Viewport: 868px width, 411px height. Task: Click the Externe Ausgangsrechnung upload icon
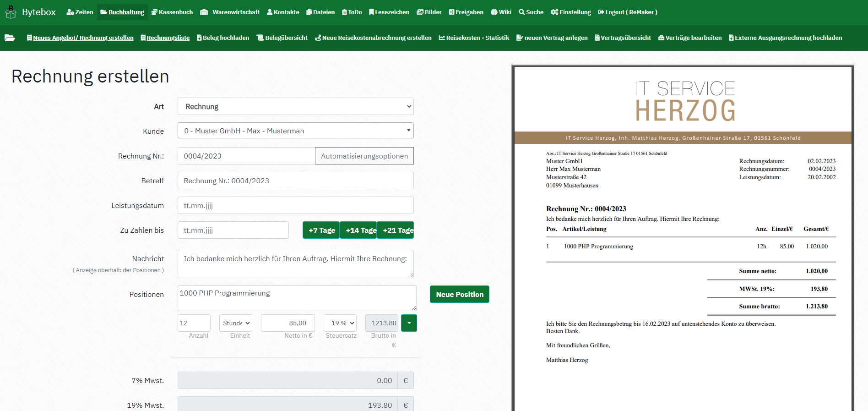point(731,38)
